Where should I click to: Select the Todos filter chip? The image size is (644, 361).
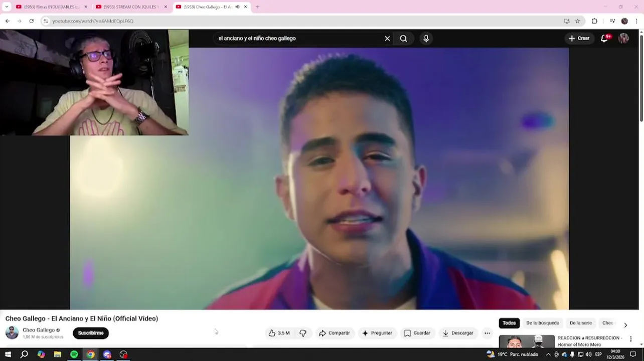[x=509, y=323]
